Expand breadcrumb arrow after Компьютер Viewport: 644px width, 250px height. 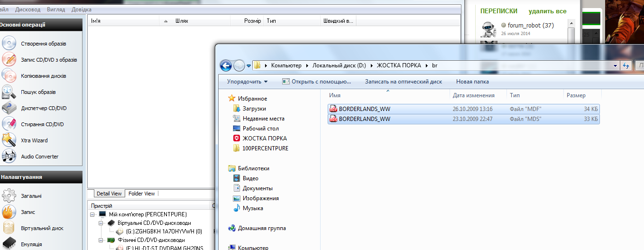tap(307, 65)
